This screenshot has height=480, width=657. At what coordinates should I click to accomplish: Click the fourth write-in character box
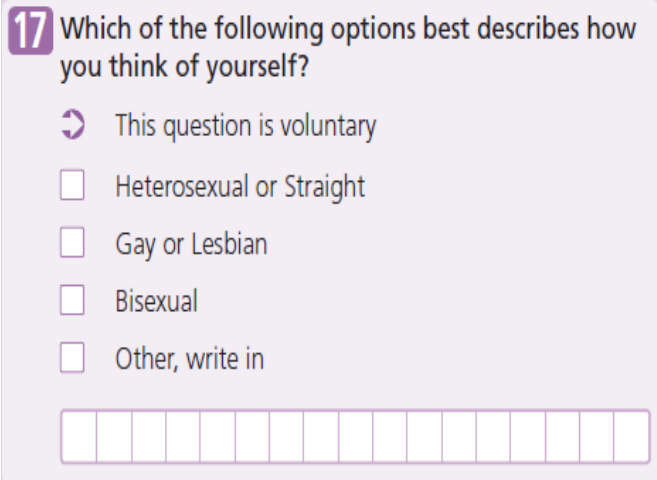point(183,435)
